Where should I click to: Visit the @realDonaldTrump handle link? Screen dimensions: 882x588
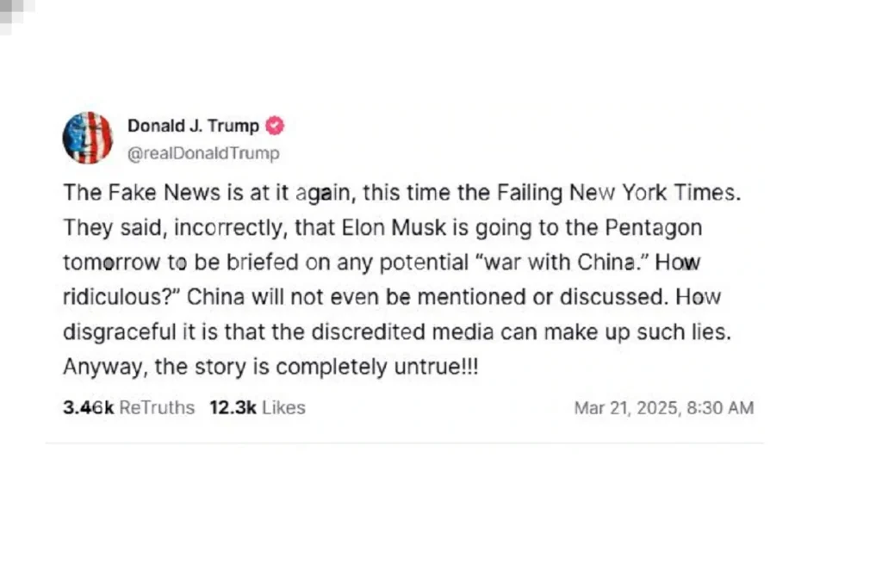[203, 153]
